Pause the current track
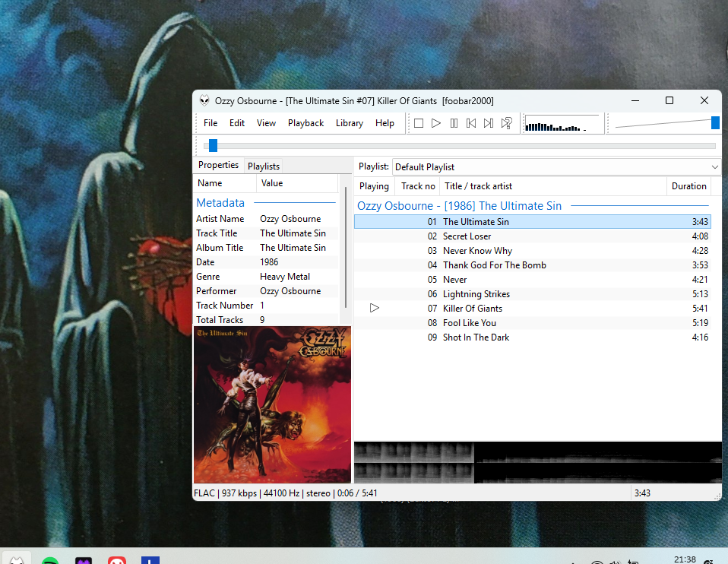The image size is (728, 564). click(x=454, y=123)
